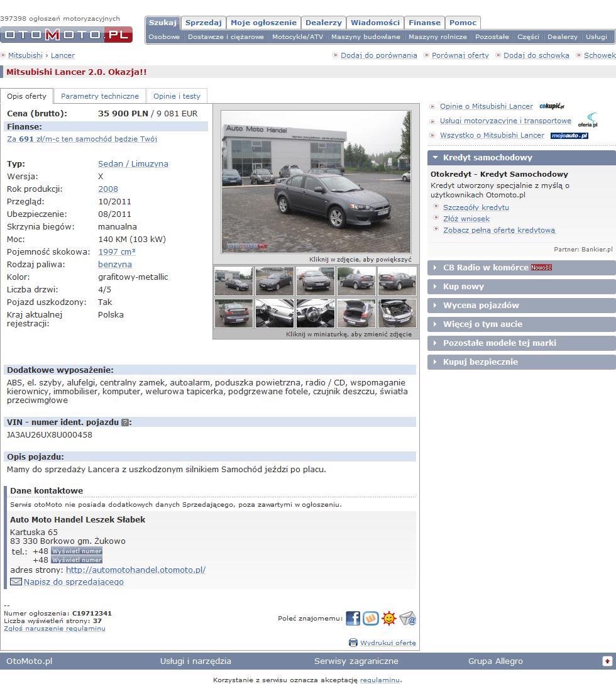
Task: Send the offer to a friend by email icon
Action: click(x=407, y=618)
